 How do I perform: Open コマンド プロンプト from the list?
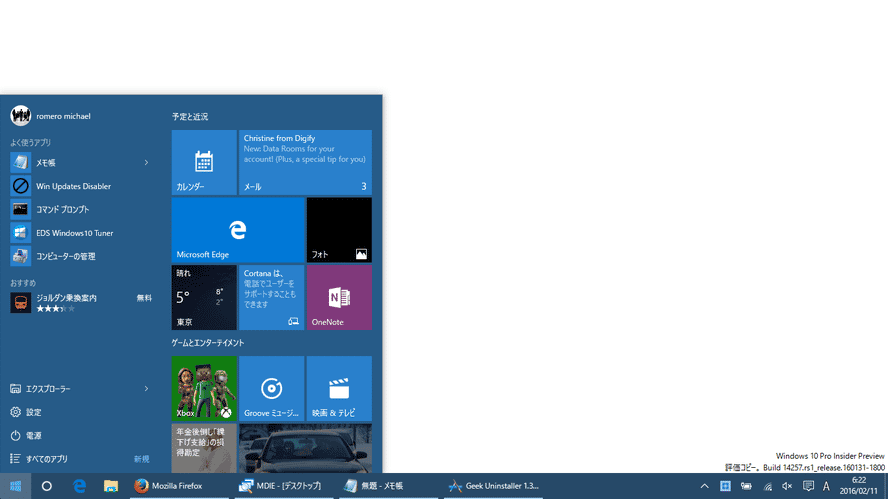(80, 210)
